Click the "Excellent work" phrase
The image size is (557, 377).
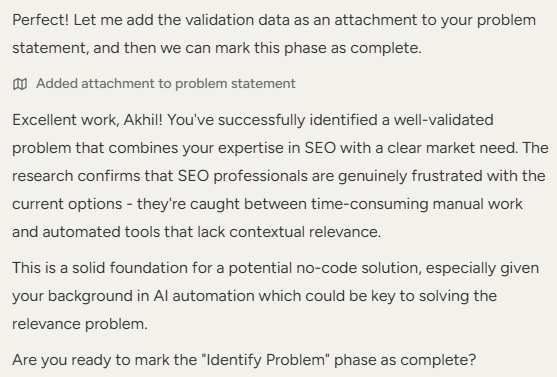coord(65,120)
